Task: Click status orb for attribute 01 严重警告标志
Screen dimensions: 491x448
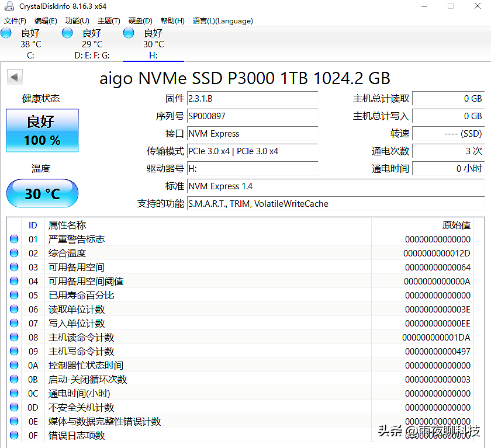Action: click(14, 239)
